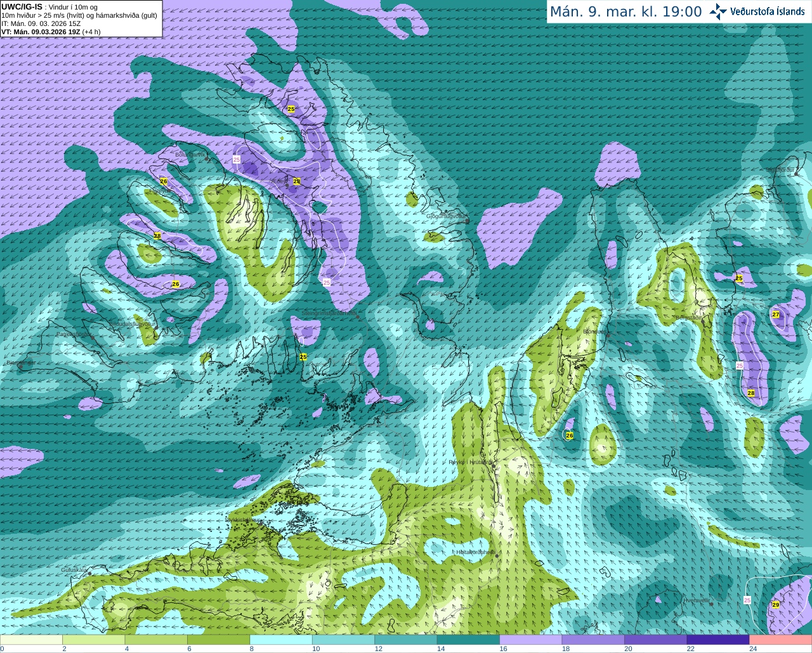Click the Bjargtangar station label
This screenshot has width=812, height=653.
coord(20,363)
